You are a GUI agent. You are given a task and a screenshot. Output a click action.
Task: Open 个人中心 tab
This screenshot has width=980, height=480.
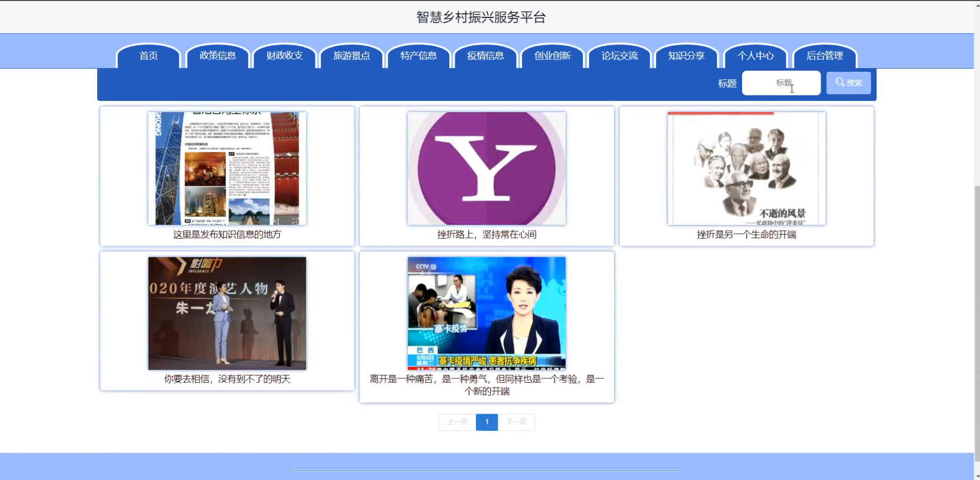click(755, 56)
